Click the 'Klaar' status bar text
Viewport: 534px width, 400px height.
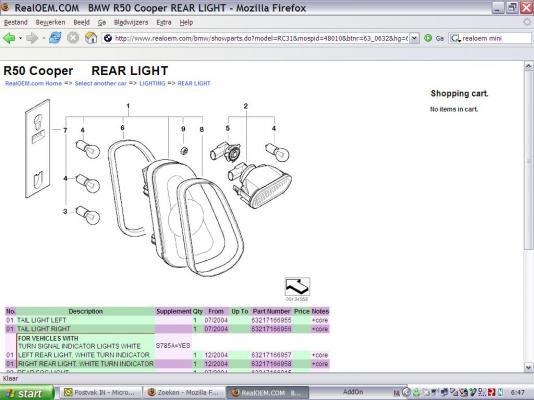10,379
